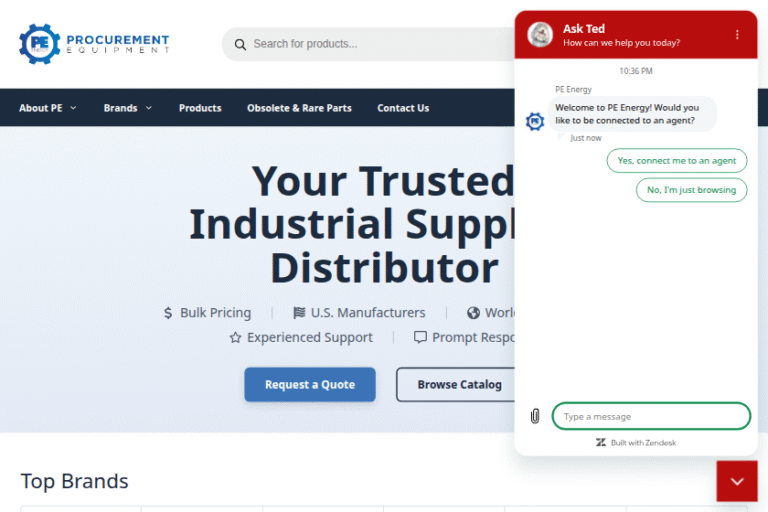
Task: Choose No, I'm just browsing
Action: [x=691, y=190]
